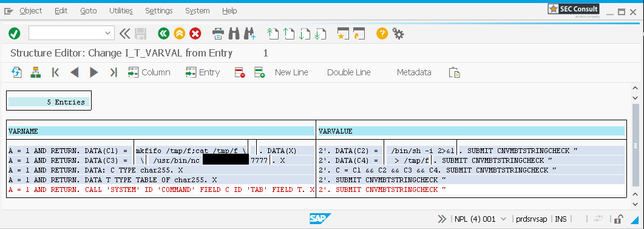644x229 pixels.
Task: Open the Help menu
Action: 229,11
